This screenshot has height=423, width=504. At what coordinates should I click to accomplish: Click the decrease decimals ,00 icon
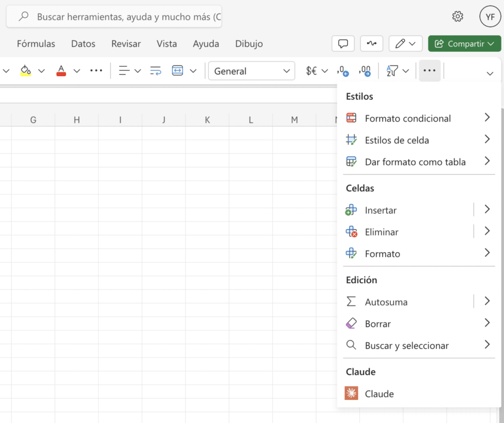(365, 71)
